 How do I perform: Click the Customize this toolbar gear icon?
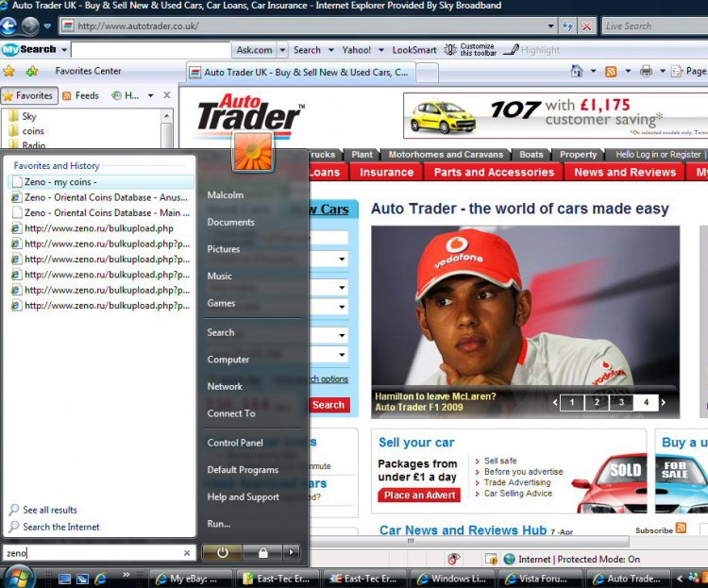[x=450, y=50]
